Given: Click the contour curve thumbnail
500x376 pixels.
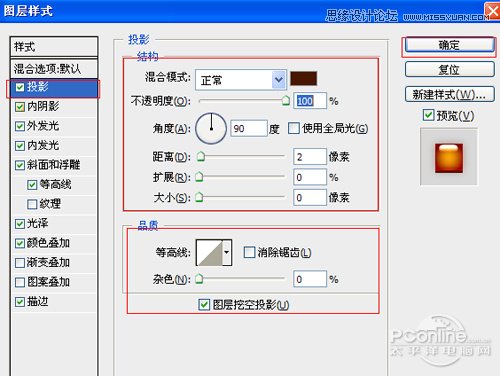Looking at the screenshot, I should (x=209, y=252).
